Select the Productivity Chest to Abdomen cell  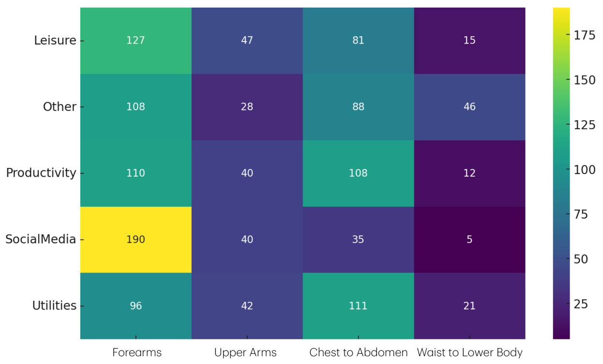pos(358,173)
